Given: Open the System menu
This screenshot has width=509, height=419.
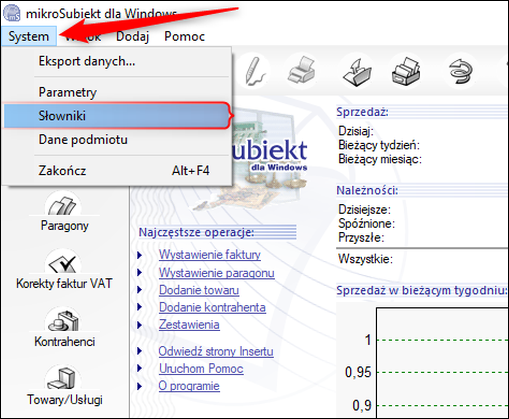Looking at the screenshot, I should (29, 36).
